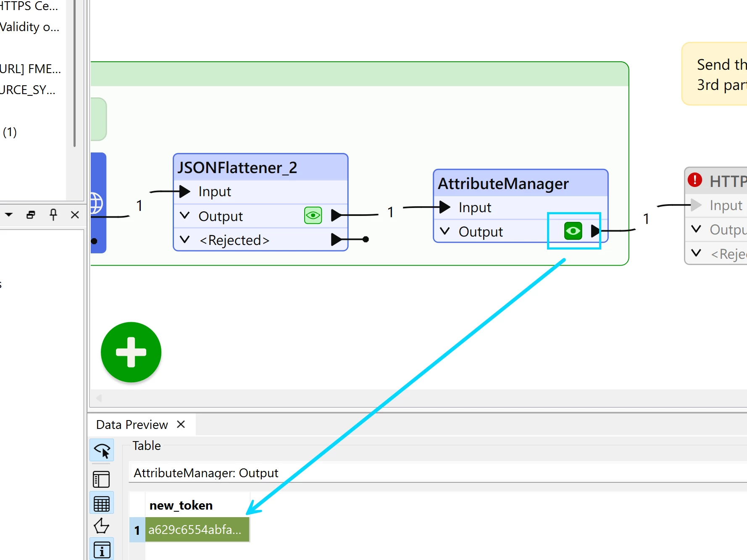The width and height of the screenshot is (747, 560).
Task: Select the JSONFlattener_2 transformer title
Action: pos(237,168)
